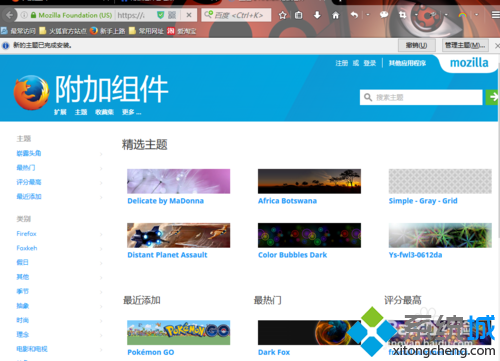Submit search with green arrow button

[492, 97]
